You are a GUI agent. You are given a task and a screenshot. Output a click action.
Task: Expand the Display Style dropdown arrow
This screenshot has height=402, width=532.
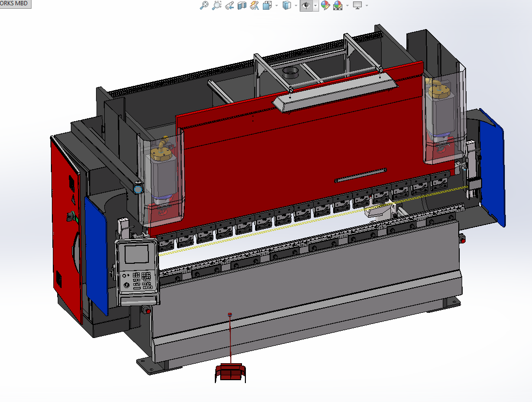tap(296, 5)
